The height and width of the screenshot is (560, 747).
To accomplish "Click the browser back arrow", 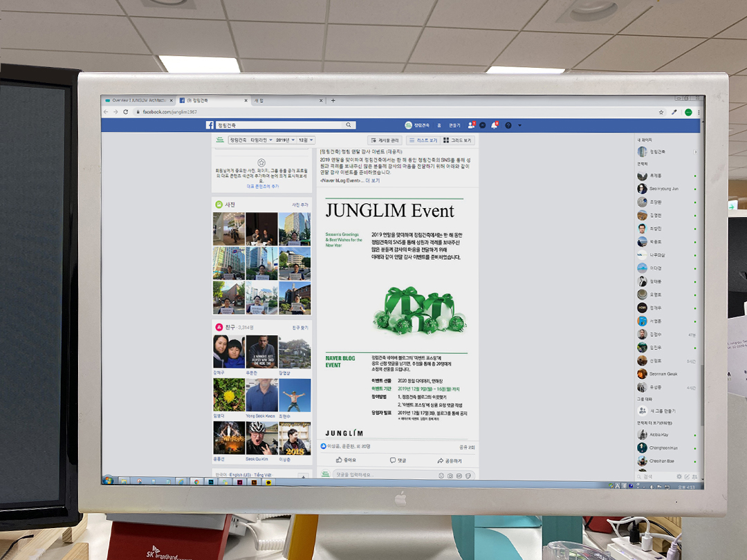I will tap(107, 112).
